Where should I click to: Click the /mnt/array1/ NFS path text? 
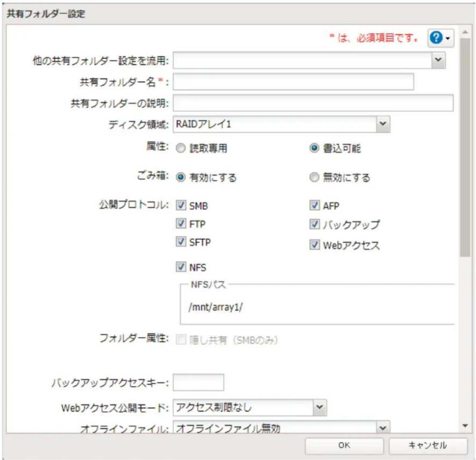click(x=215, y=307)
